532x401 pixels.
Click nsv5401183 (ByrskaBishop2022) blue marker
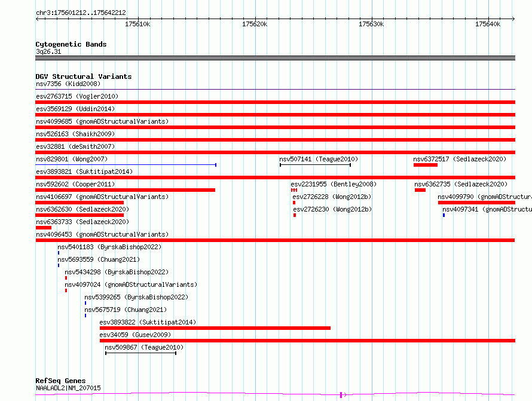[59, 253]
